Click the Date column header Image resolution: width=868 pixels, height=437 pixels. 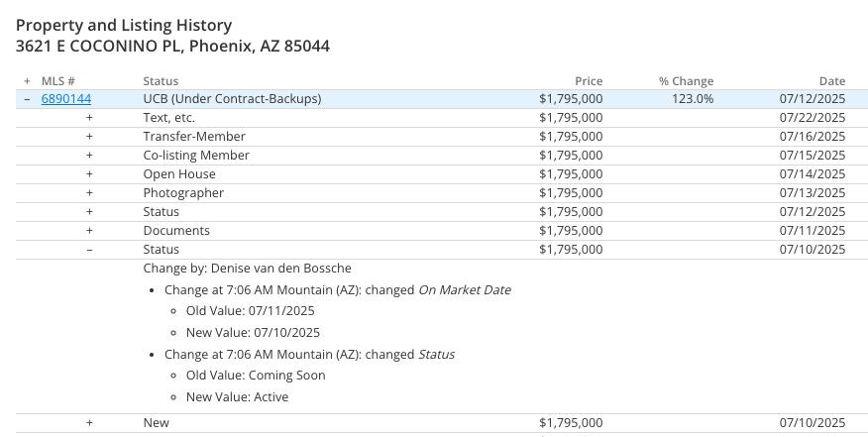point(831,81)
